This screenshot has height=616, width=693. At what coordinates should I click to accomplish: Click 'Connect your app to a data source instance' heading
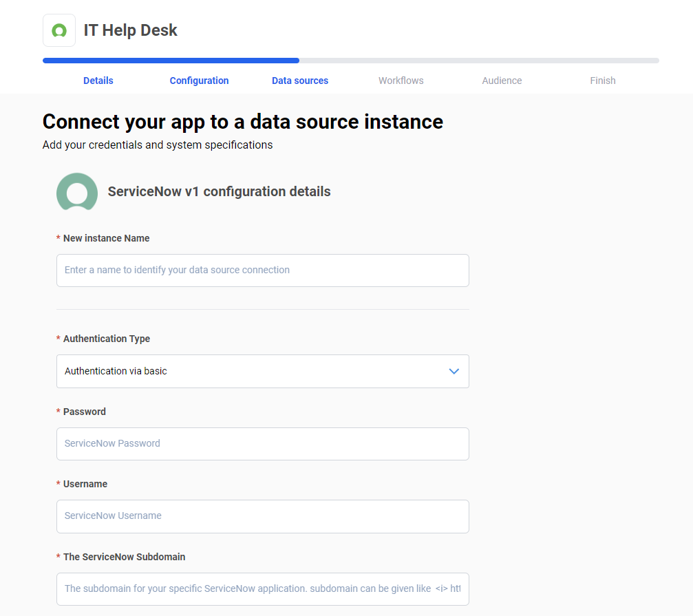click(243, 122)
